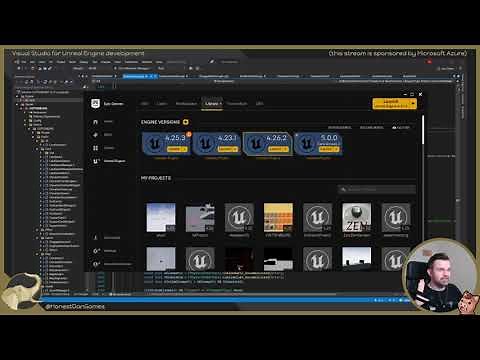Open Library grid icon in sidebar

point(95,148)
